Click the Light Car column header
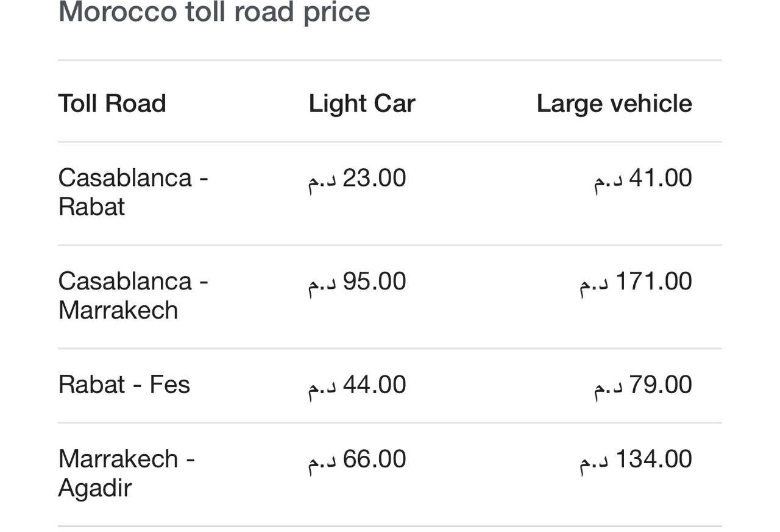 [362, 103]
